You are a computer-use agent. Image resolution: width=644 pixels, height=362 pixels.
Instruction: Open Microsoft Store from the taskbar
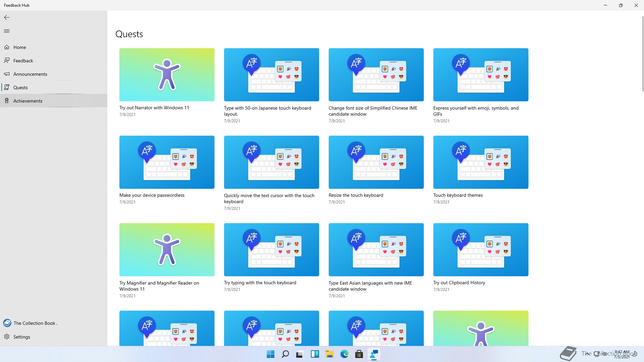(359, 354)
